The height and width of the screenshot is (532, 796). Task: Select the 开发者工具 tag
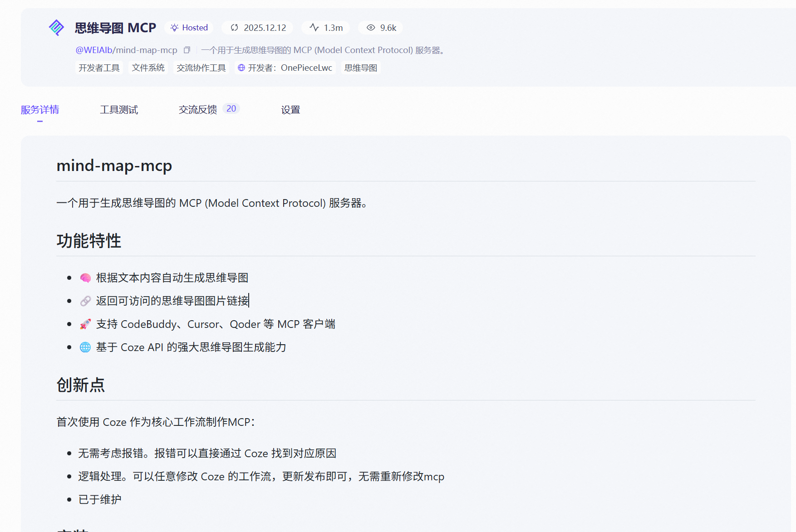pyautogui.click(x=99, y=68)
